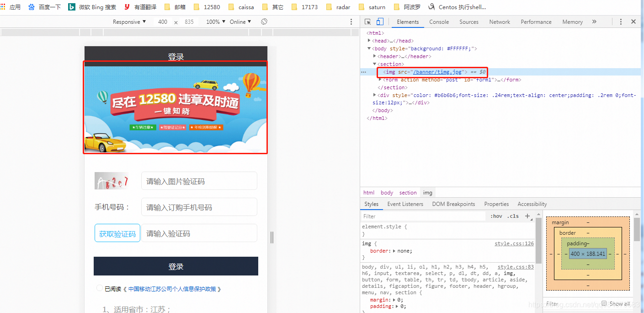Viewport: 644px width, 313px height.
Task: Switch to the Sources tab
Action: coord(469,22)
